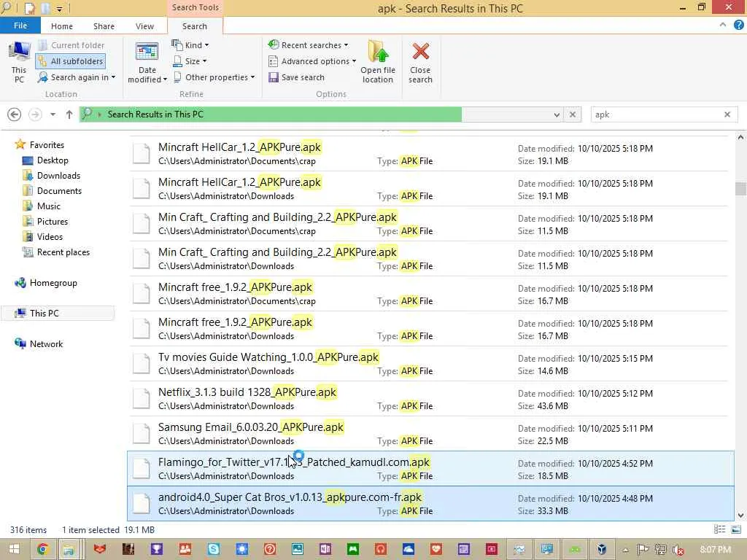Screen dimensions: 747x560
Task: Click the vertical scrollbar thumb in results
Action: [x=740, y=189]
